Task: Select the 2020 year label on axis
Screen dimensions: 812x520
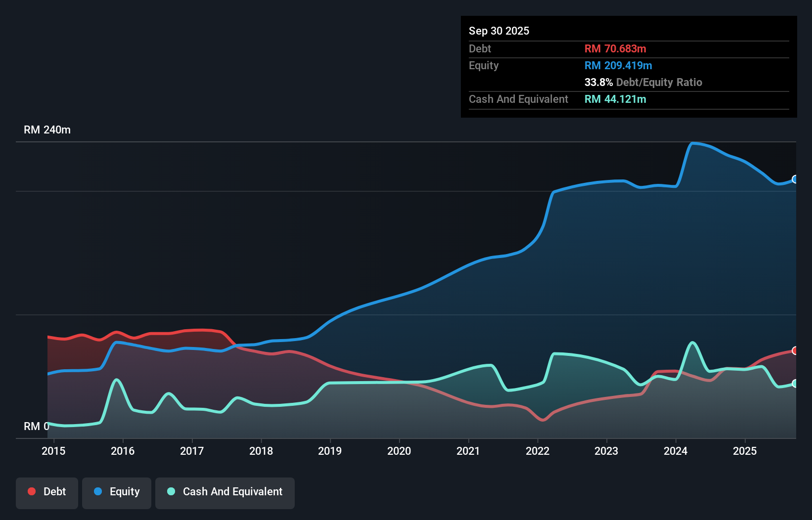Action: (400, 451)
